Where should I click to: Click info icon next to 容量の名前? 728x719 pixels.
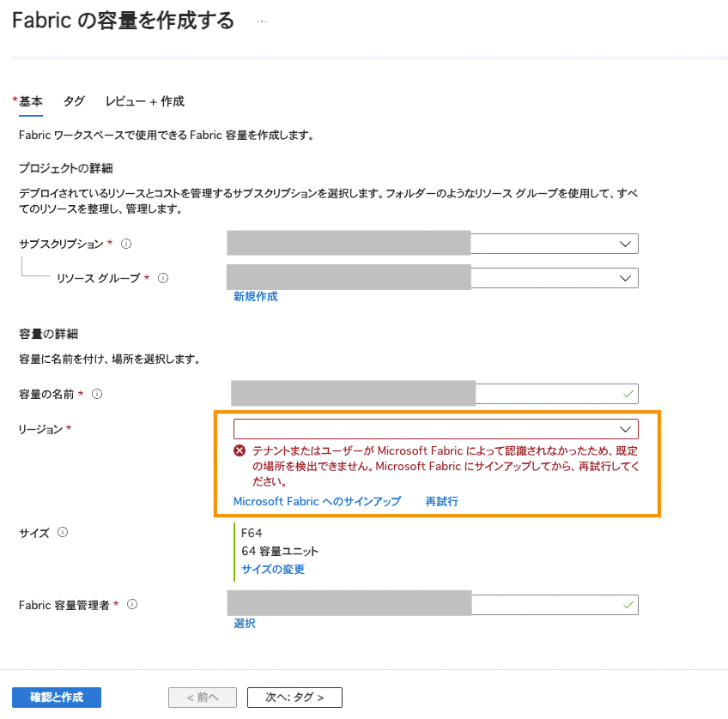click(x=97, y=394)
